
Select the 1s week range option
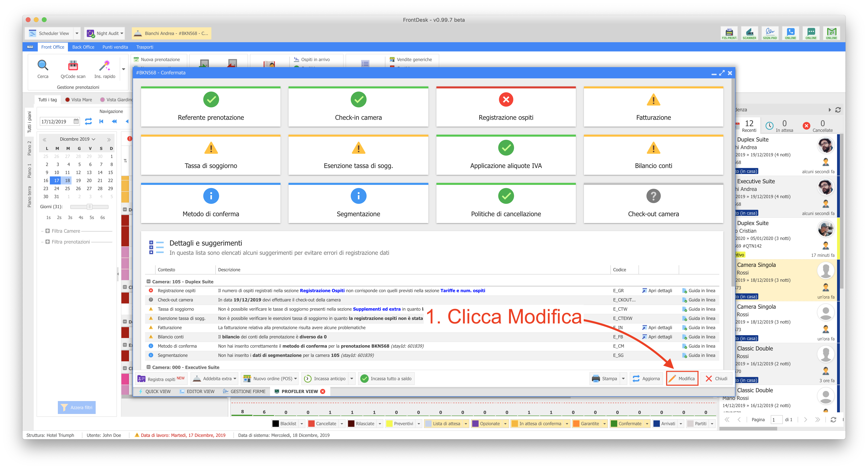click(48, 218)
